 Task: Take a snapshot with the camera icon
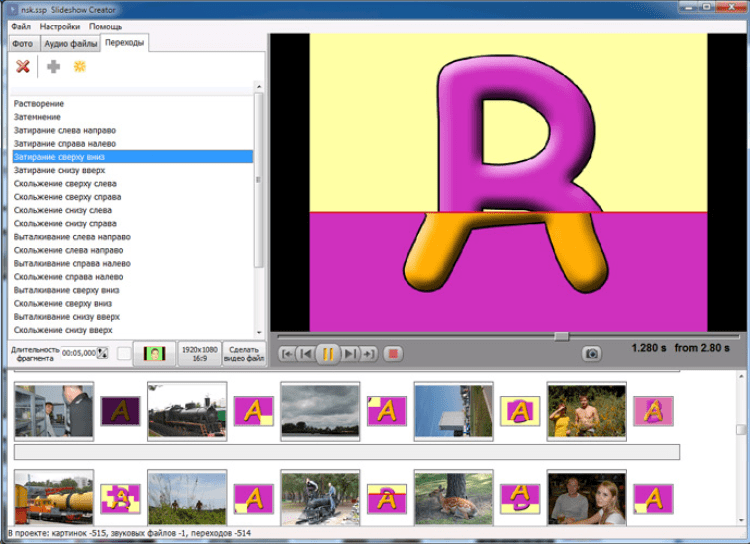click(x=592, y=353)
